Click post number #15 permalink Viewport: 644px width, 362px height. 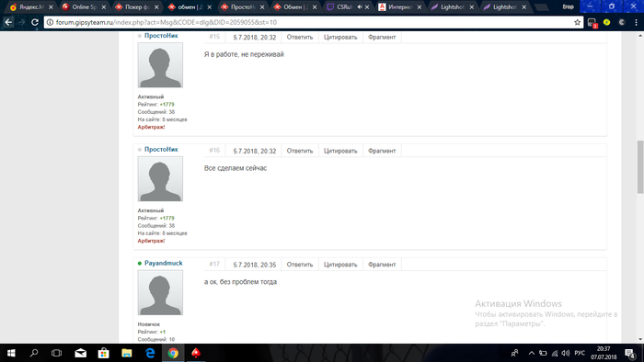tap(214, 37)
